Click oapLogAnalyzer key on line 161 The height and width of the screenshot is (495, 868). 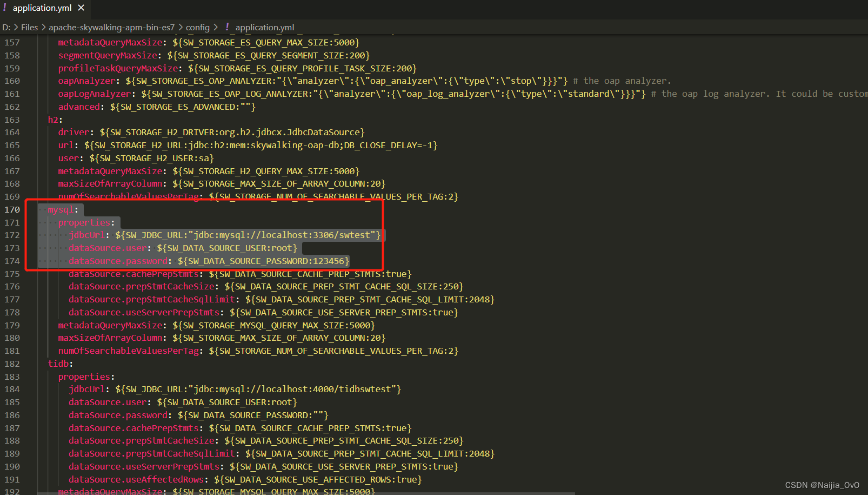click(95, 94)
